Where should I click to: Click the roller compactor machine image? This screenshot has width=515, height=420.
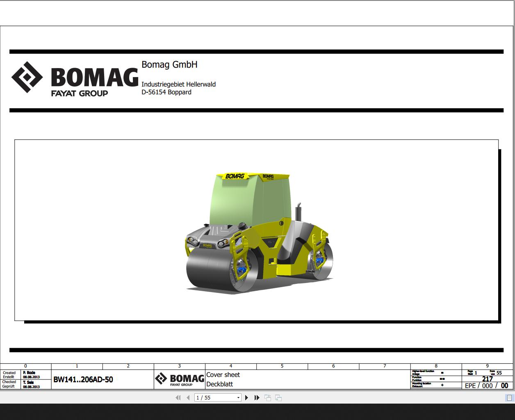pos(260,233)
